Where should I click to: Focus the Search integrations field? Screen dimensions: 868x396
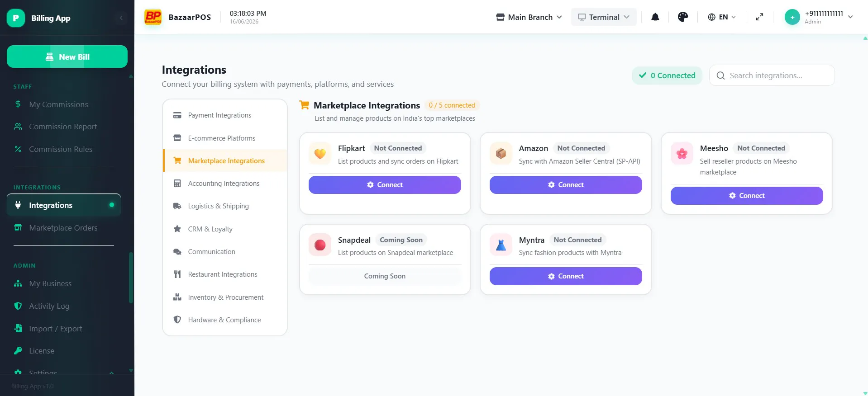[x=772, y=75]
